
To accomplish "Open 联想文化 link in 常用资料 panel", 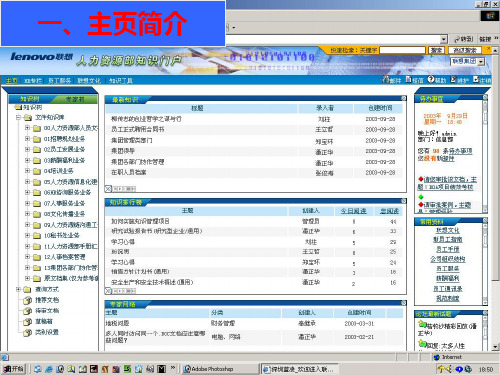I will point(448,230).
